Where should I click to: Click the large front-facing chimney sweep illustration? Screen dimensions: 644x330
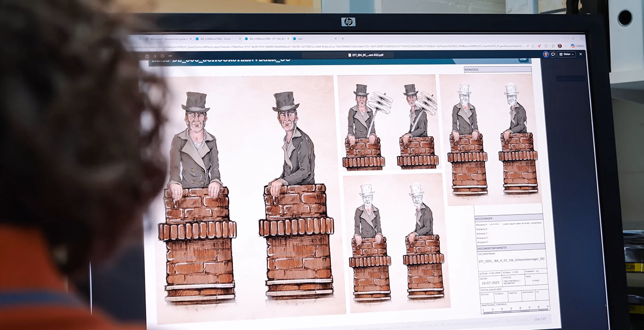tap(197, 198)
